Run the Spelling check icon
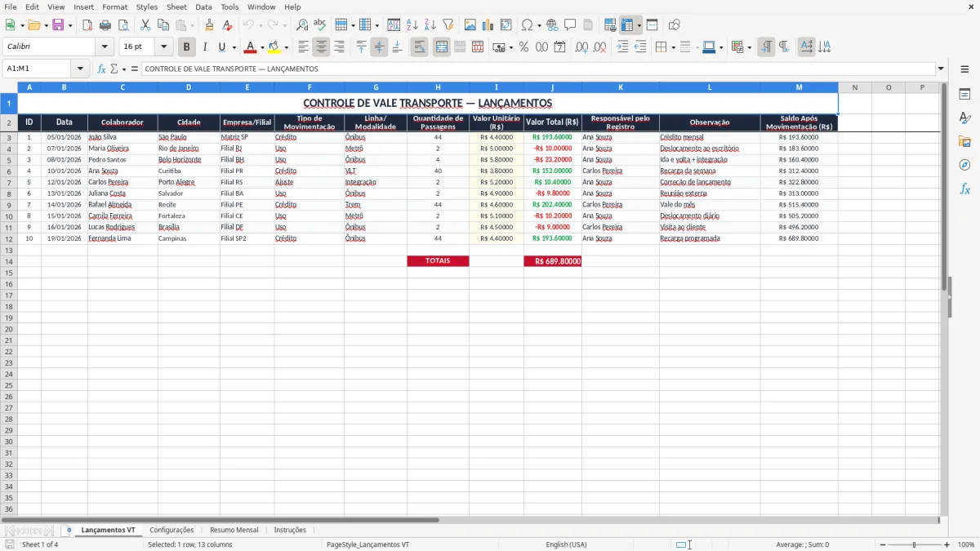This screenshot has width=980, height=551. [x=320, y=25]
